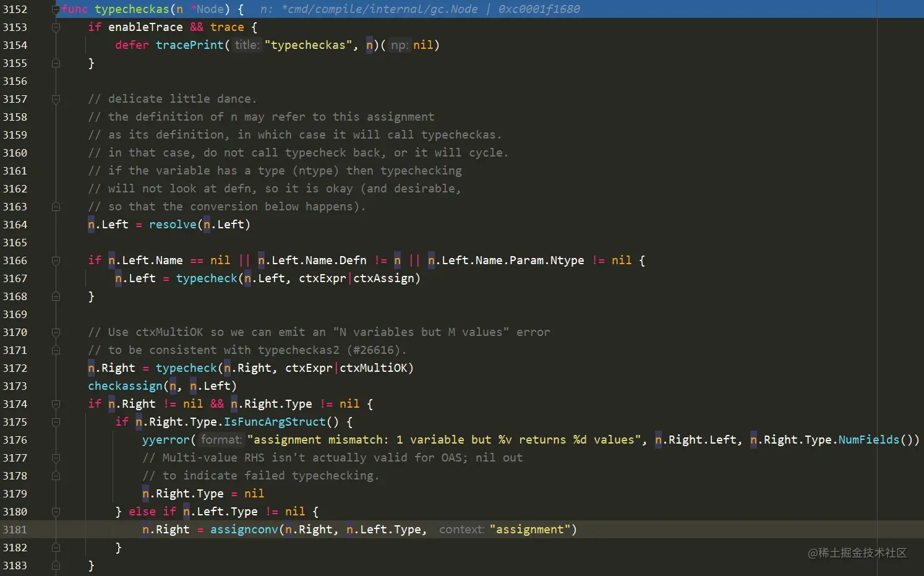Click the assignconv function call
Screen dimensions: 924x576
coord(244,530)
